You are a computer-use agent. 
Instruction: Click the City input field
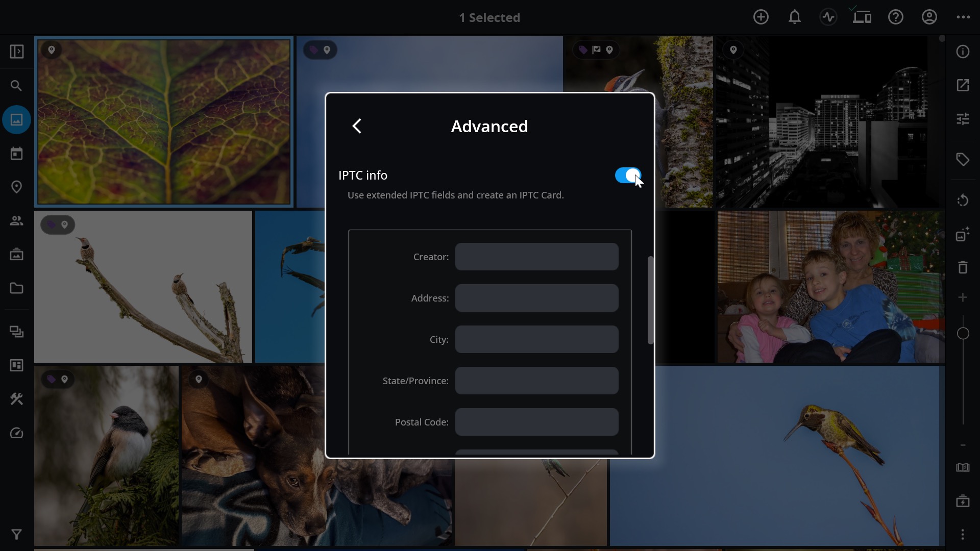pyautogui.click(x=536, y=339)
